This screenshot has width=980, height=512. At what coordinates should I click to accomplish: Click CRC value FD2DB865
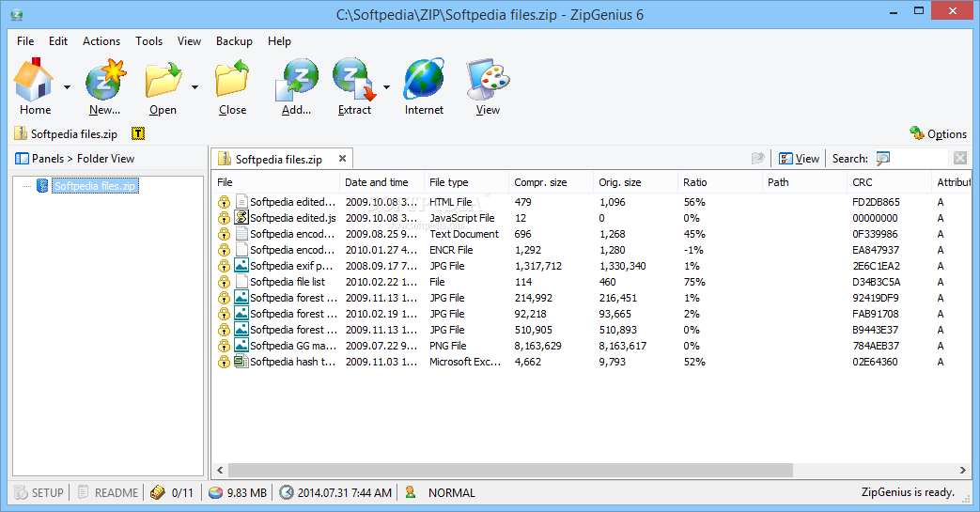coord(877,203)
